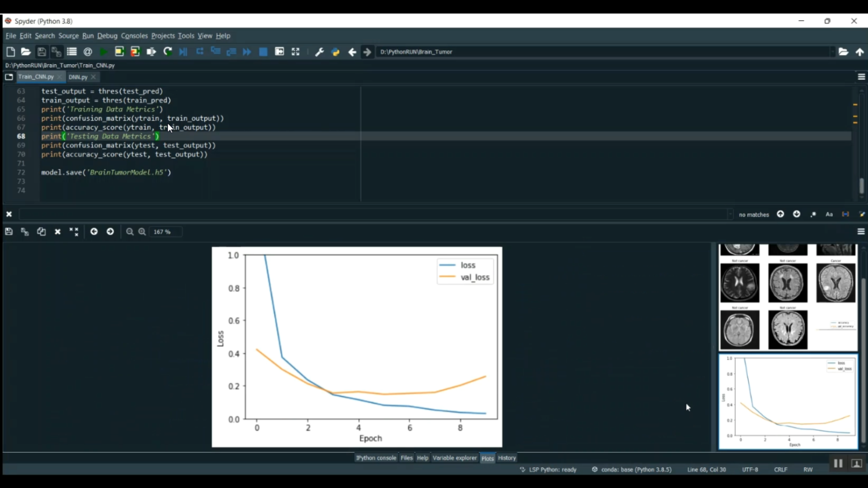Open the editor pane options hamburger menu

861,77
